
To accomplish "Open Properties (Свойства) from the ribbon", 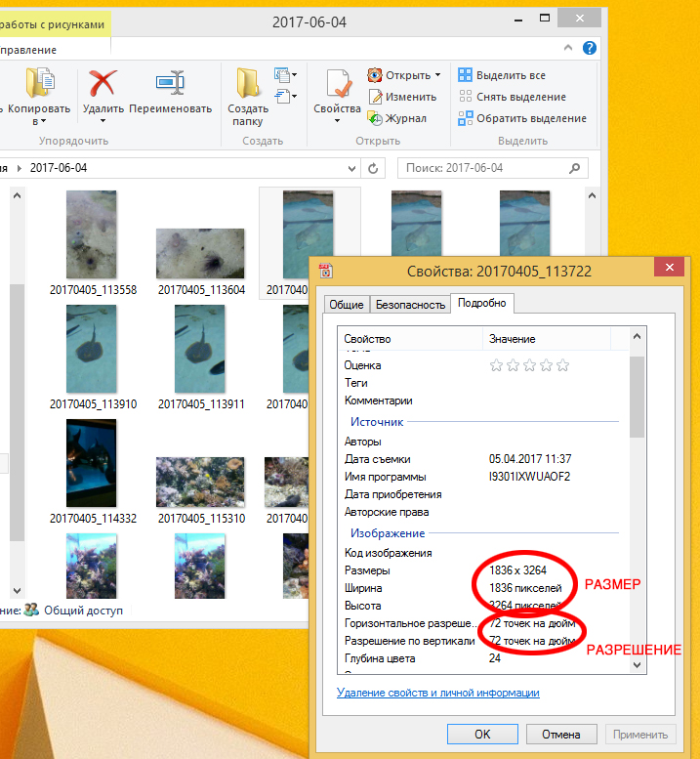I will coord(337,84).
